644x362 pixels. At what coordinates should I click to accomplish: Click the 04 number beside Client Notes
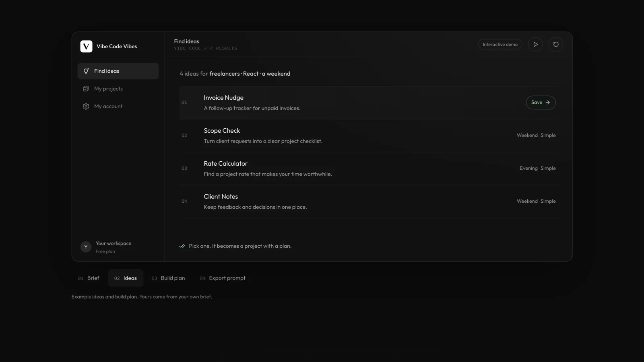(x=184, y=202)
